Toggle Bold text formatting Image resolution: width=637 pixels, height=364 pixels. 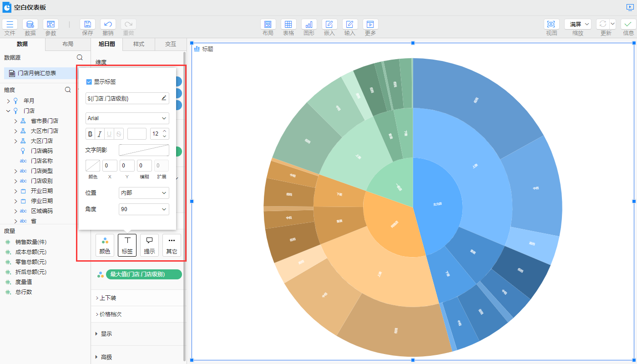90,134
